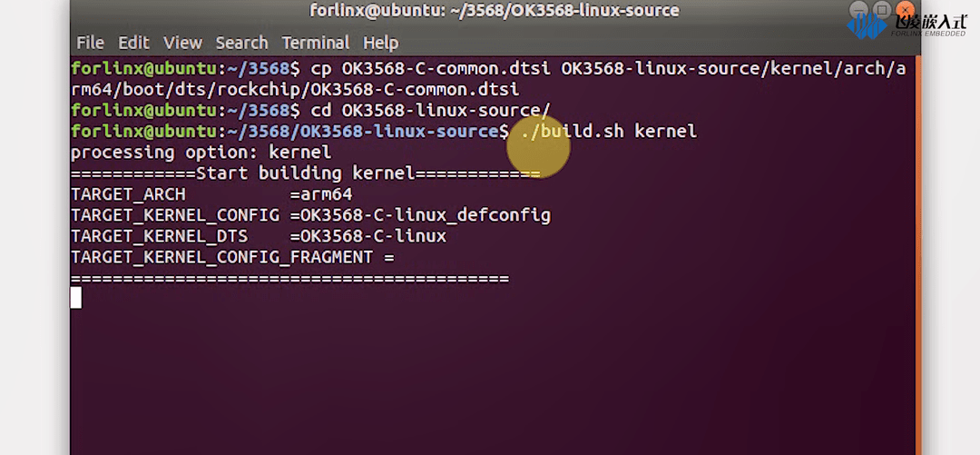The width and height of the screenshot is (980, 455).
Task: Click the terminal cursor block
Action: 76,298
